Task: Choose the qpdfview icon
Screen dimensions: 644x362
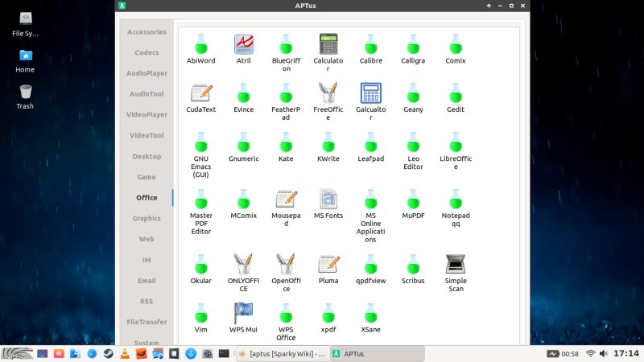Action: point(371,265)
